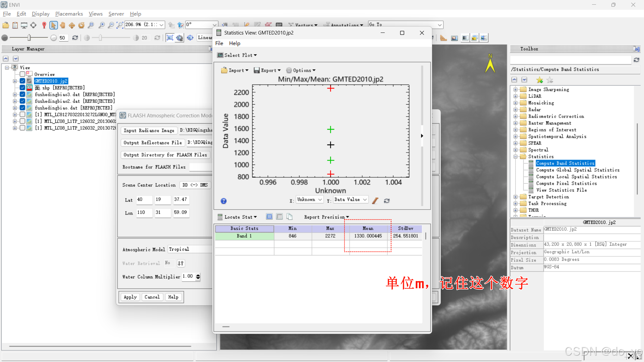
Task: Click the Open file folder icon
Action: pyautogui.click(x=6, y=25)
